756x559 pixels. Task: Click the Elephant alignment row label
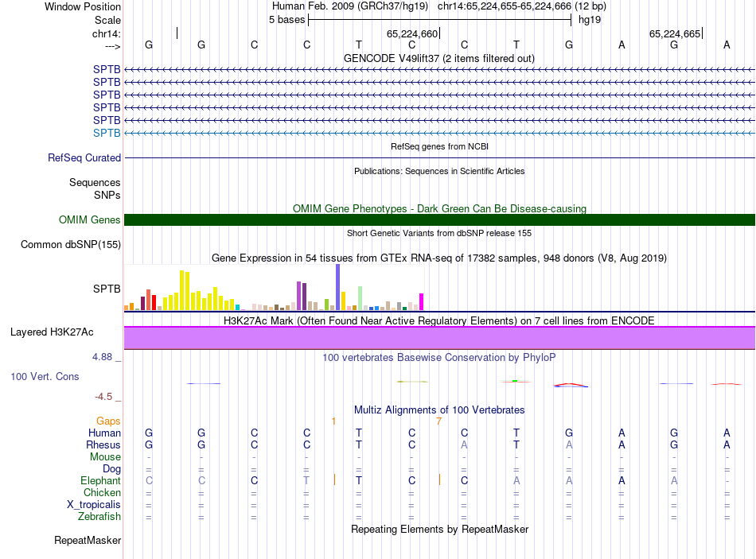(100, 480)
